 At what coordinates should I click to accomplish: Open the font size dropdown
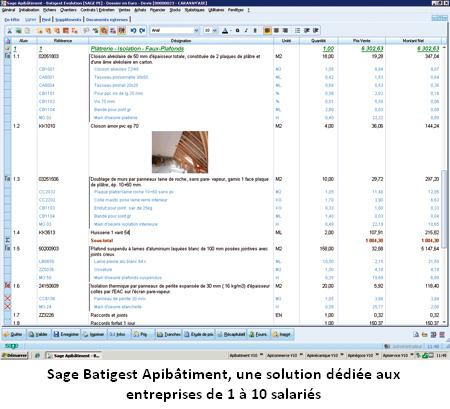coord(215,31)
